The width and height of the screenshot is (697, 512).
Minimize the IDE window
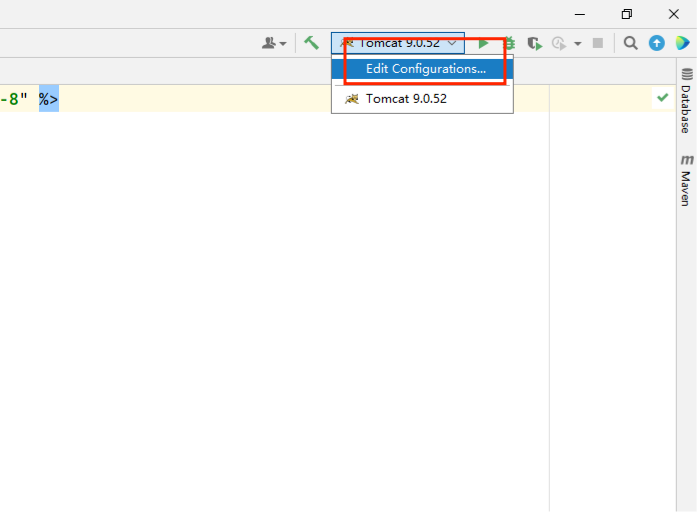click(x=580, y=14)
